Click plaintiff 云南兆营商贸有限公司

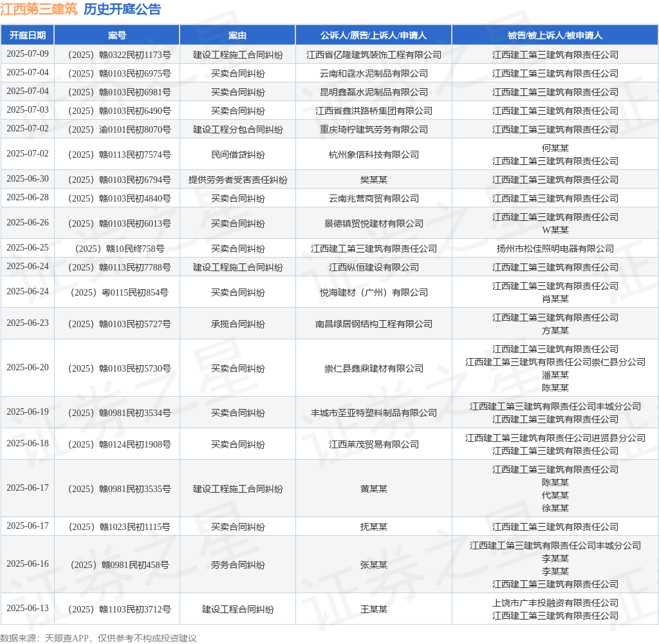tap(374, 198)
